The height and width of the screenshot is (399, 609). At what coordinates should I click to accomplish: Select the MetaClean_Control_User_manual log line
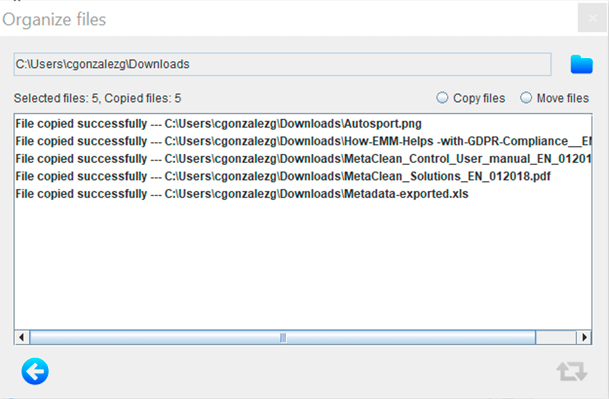click(303, 159)
